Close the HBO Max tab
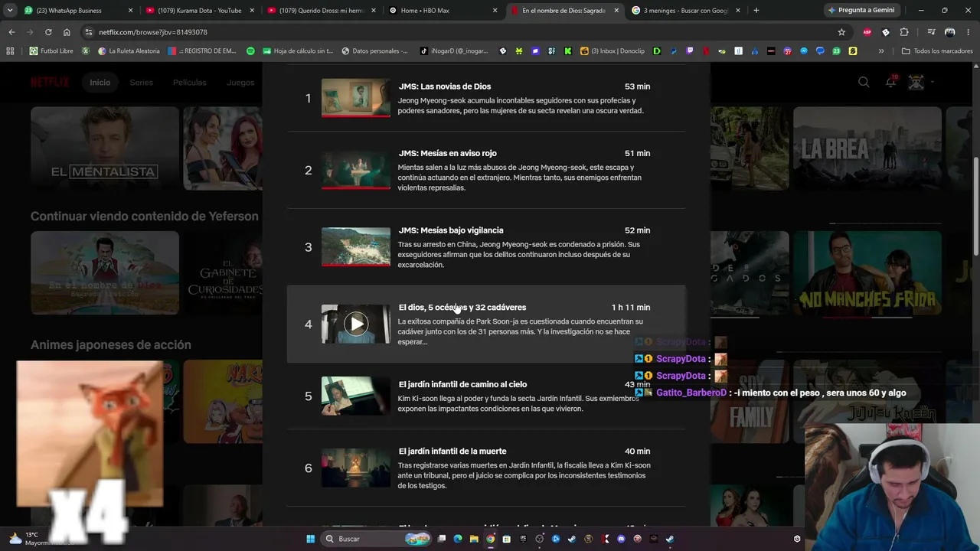This screenshot has height=551, width=980. coord(495,11)
